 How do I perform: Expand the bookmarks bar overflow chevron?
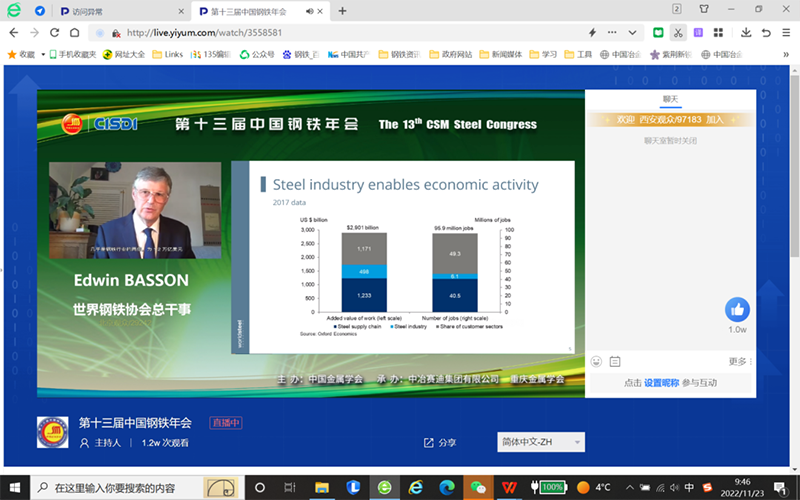(787, 54)
